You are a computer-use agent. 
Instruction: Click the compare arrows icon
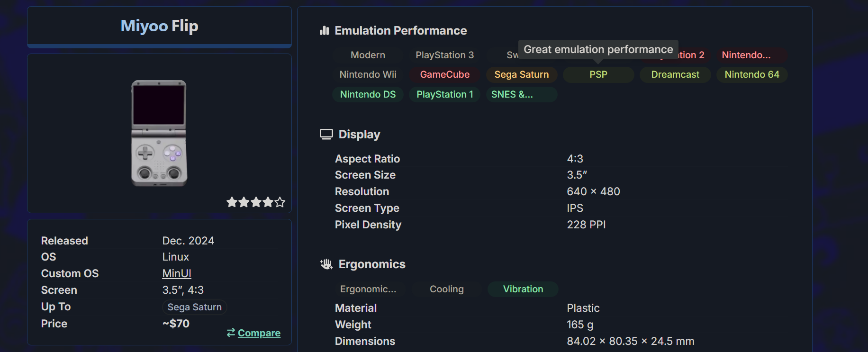pyautogui.click(x=231, y=333)
